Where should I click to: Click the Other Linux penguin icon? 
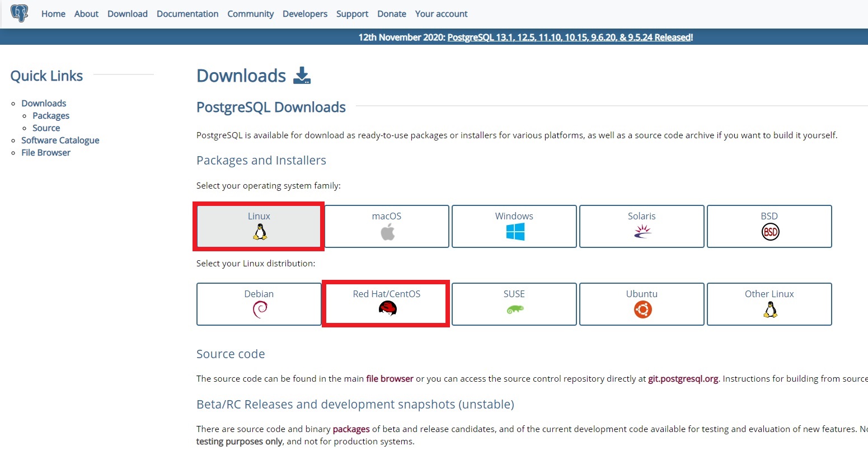click(x=770, y=309)
